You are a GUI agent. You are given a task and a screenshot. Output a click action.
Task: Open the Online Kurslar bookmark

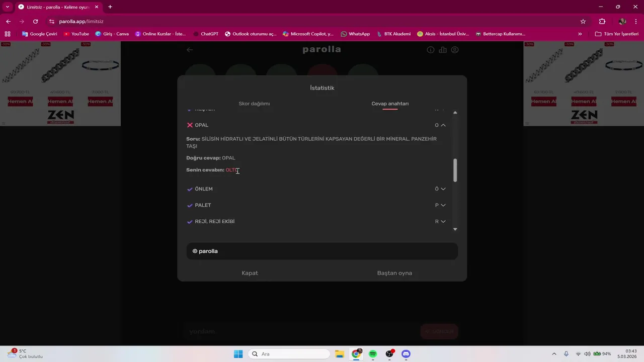click(x=160, y=34)
